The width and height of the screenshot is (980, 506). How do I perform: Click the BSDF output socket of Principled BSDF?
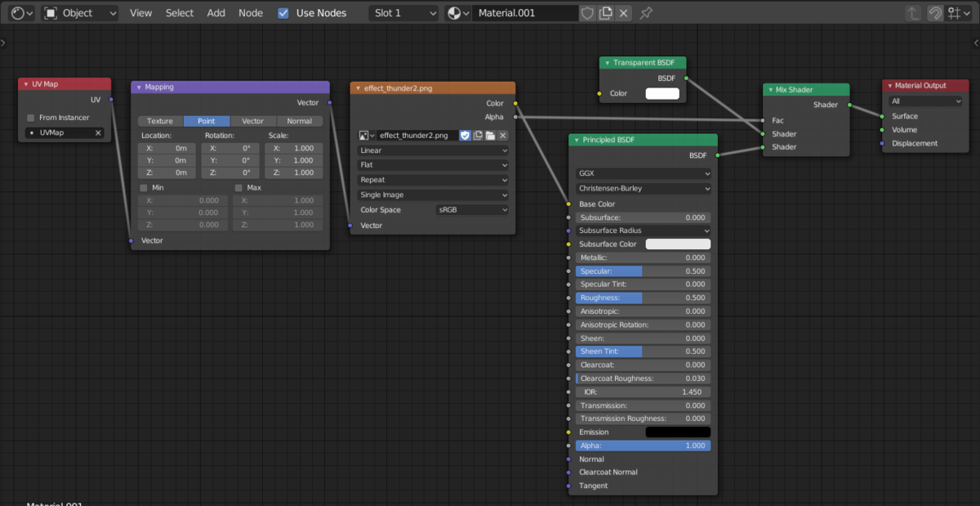coord(718,154)
